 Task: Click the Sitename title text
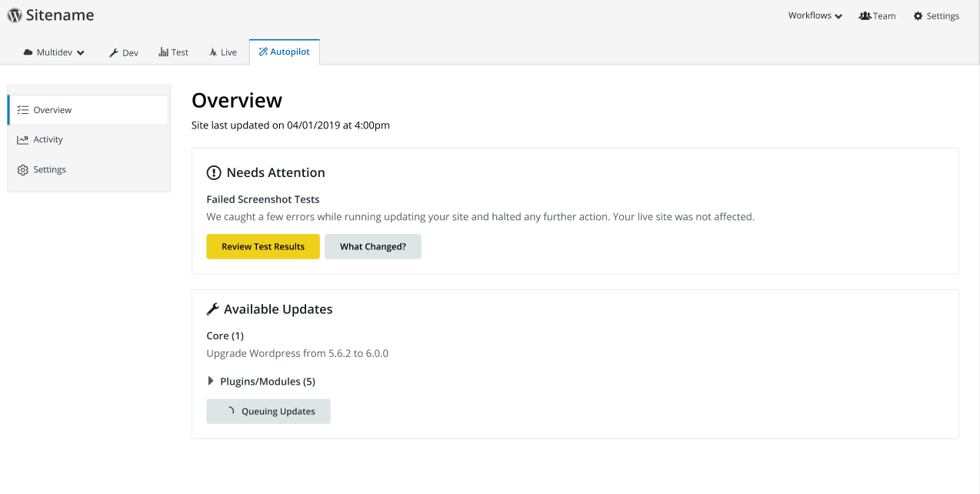[x=60, y=15]
